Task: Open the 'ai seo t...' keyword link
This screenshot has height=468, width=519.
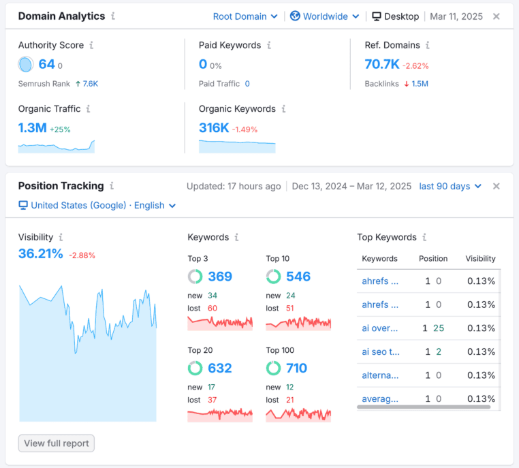Action: (381, 352)
